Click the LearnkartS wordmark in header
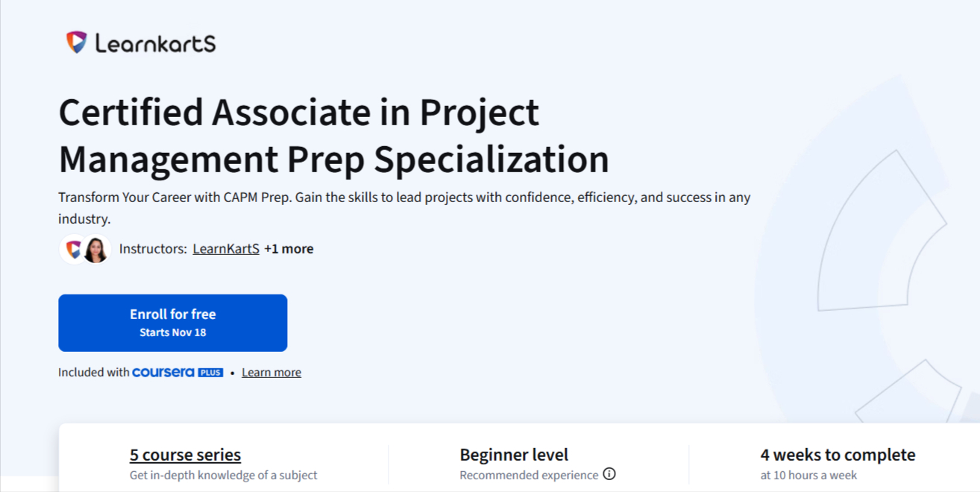 [x=155, y=44]
